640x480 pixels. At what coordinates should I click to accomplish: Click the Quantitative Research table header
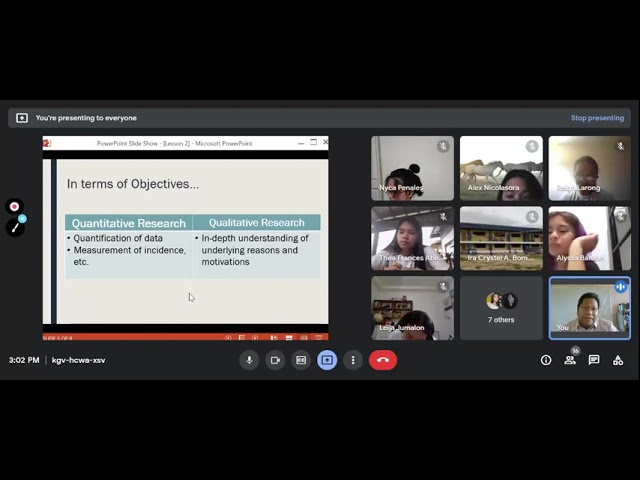point(129,223)
